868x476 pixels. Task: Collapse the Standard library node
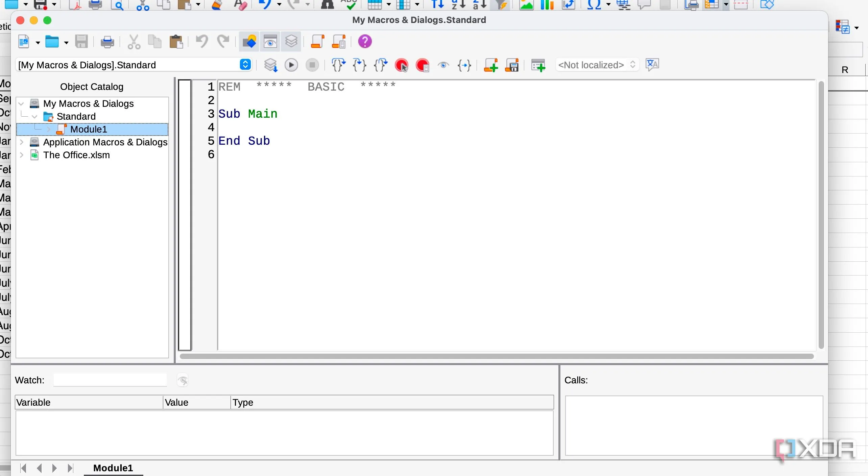34,117
